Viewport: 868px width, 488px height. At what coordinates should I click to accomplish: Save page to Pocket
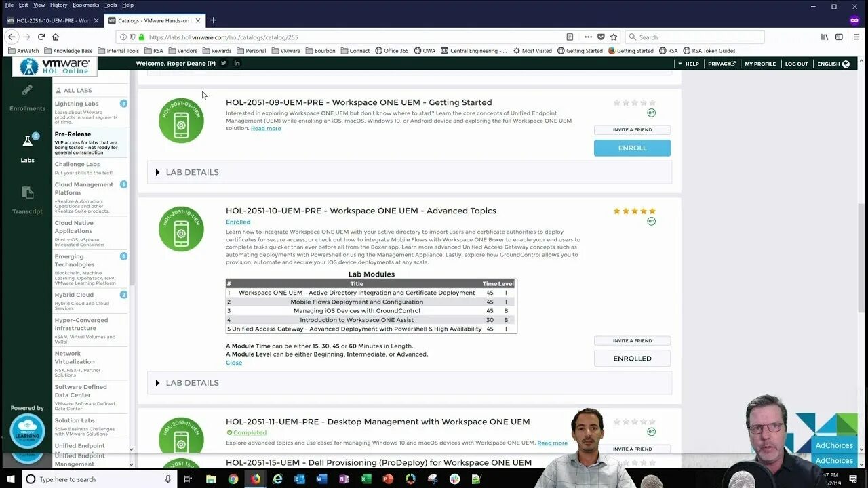click(x=601, y=37)
